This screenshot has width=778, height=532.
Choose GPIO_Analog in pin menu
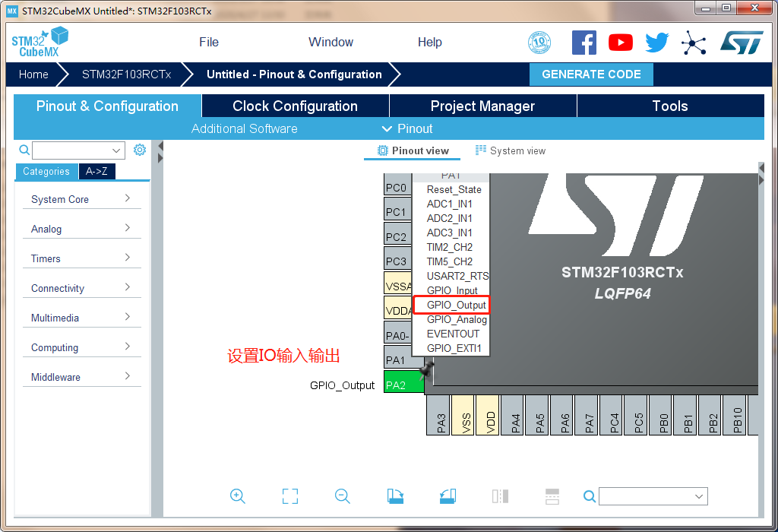point(451,320)
